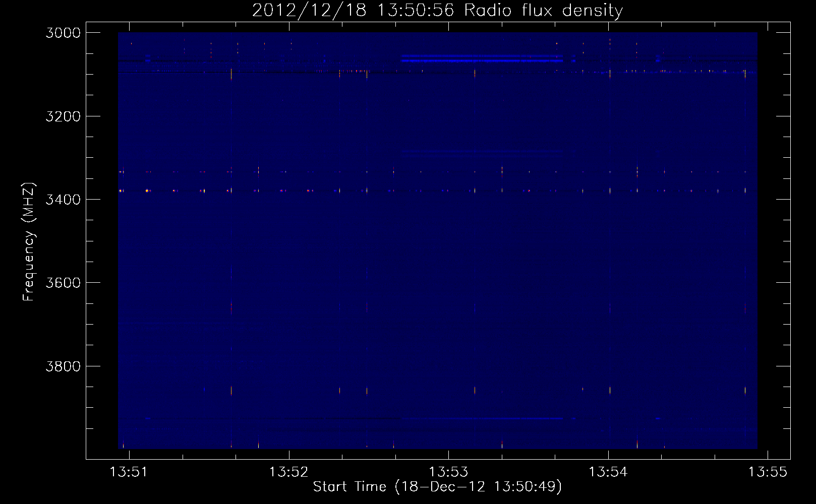Click the 3000 frequency tick label
Image resolution: width=816 pixels, height=504 pixels.
[x=63, y=33]
